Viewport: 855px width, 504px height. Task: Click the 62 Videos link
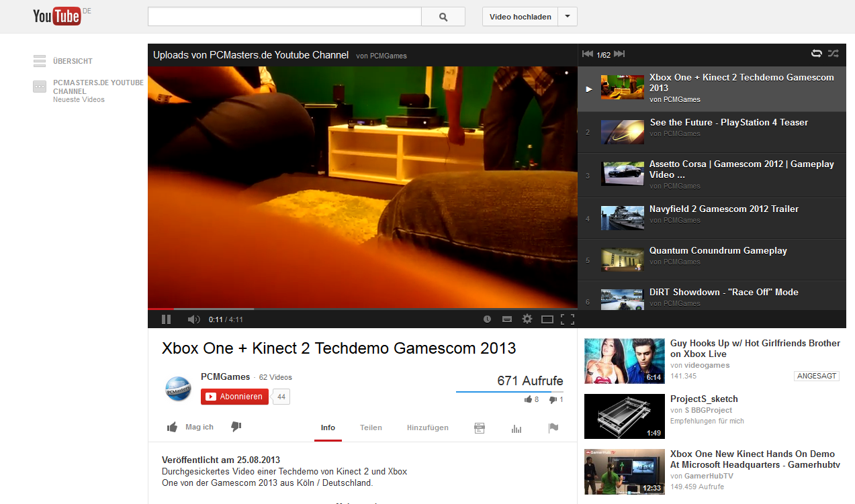pos(275,377)
